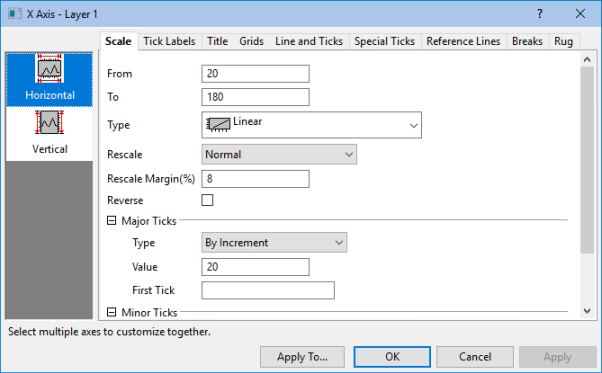Switch to the Breaks tab
The width and height of the screenshot is (602, 373).
pyautogui.click(x=527, y=41)
